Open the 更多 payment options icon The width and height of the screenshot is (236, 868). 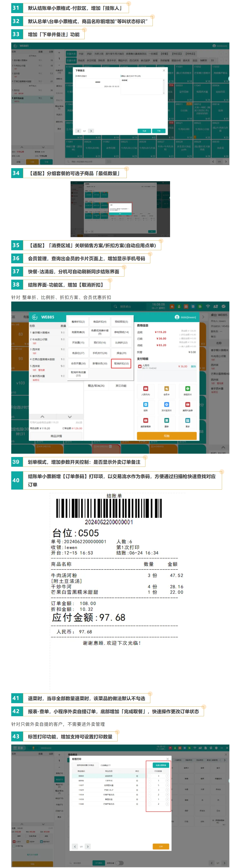pyautogui.click(x=187, y=420)
